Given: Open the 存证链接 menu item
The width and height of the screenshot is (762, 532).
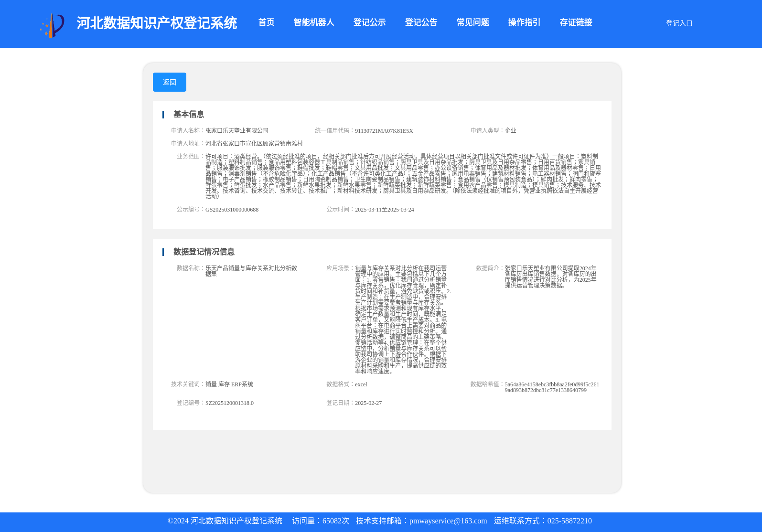Looking at the screenshot, I should click(x=576, y=22).
